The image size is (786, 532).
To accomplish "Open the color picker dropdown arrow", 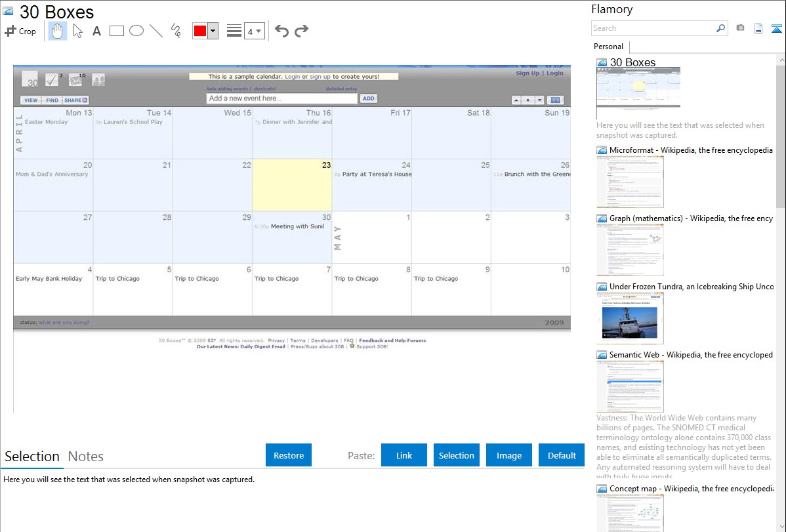I will [x=213, y=31].
